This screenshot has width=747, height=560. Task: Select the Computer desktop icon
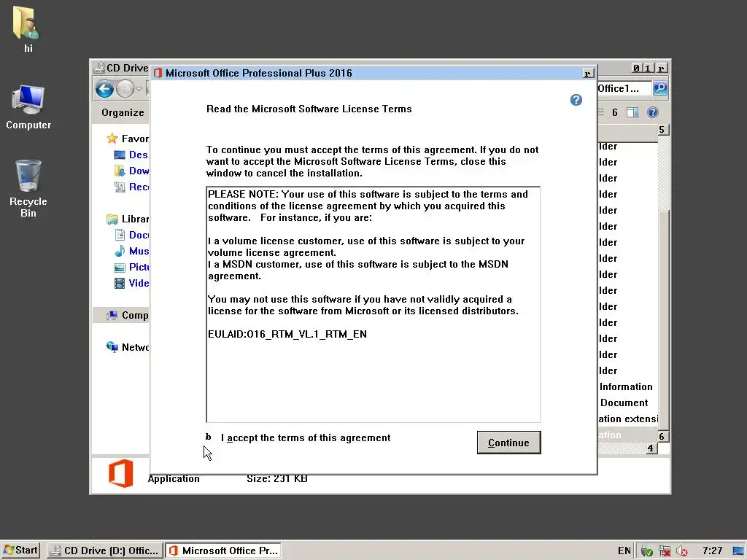(28, 108)
